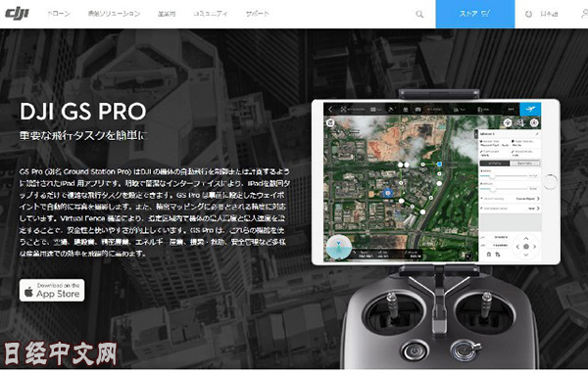Viewport: 588px width, 374px height.
Task: Open the blue ストア store button
Action: click(475, 14)
